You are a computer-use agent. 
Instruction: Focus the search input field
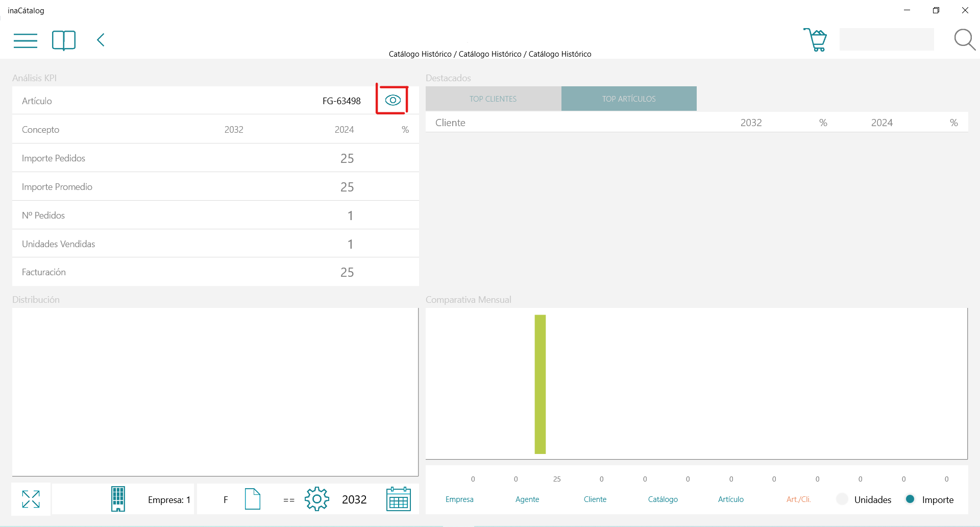(x=887, y=39)
